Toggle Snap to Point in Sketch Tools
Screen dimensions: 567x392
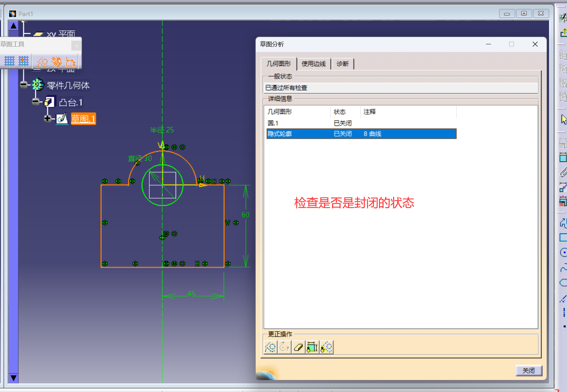click(x=23, y=61)
